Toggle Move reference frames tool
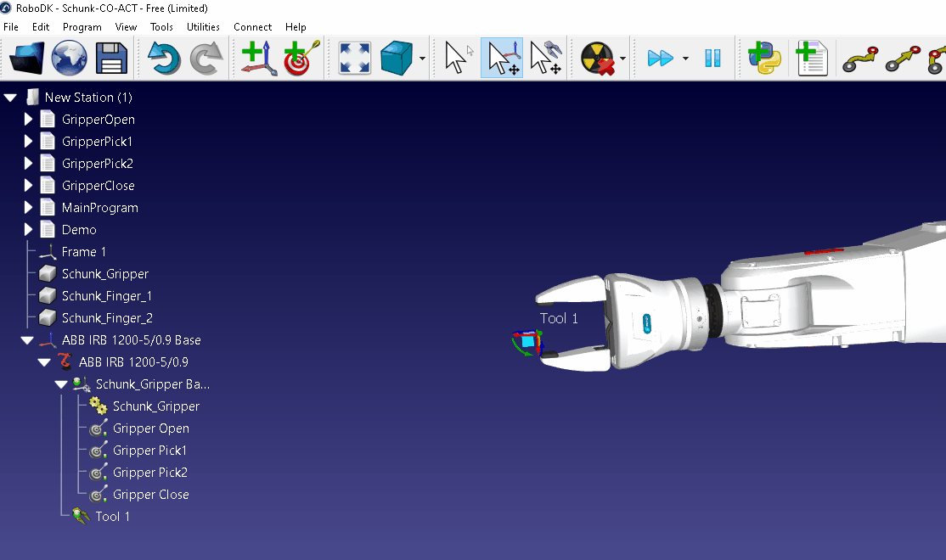This screenshot has height=560, width=946. [x=502, y=58]
